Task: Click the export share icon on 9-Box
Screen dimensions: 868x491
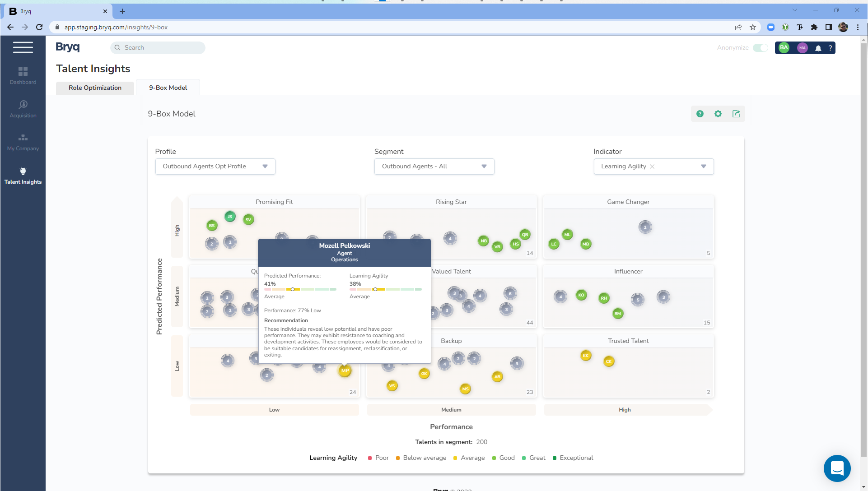Action: [736, 114]
